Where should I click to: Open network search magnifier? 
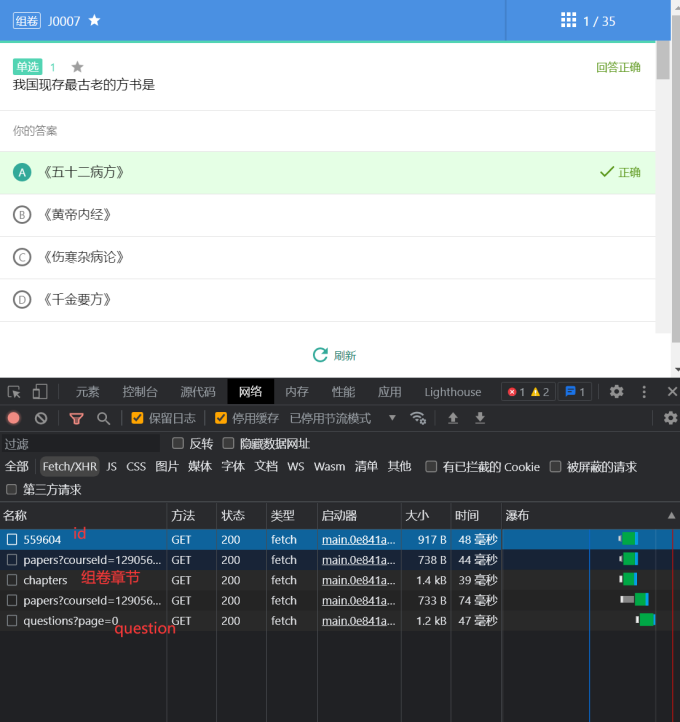click(x=103, y=418)
